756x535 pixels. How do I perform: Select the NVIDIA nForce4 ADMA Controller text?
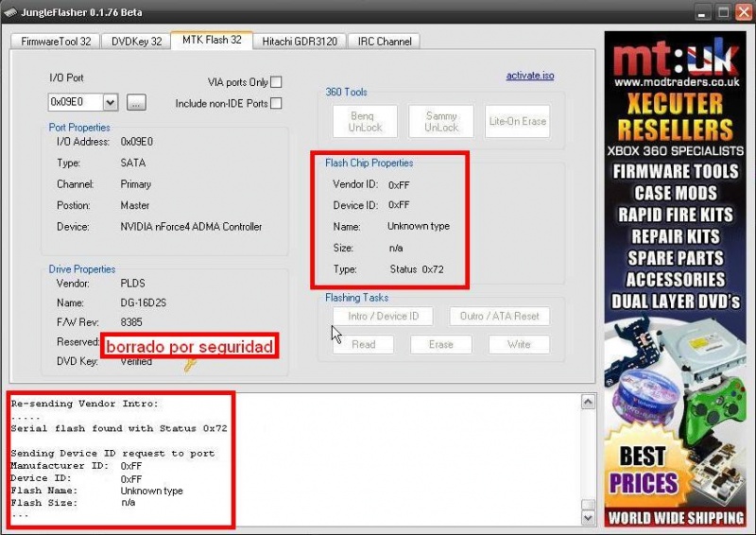coord(191,227)
